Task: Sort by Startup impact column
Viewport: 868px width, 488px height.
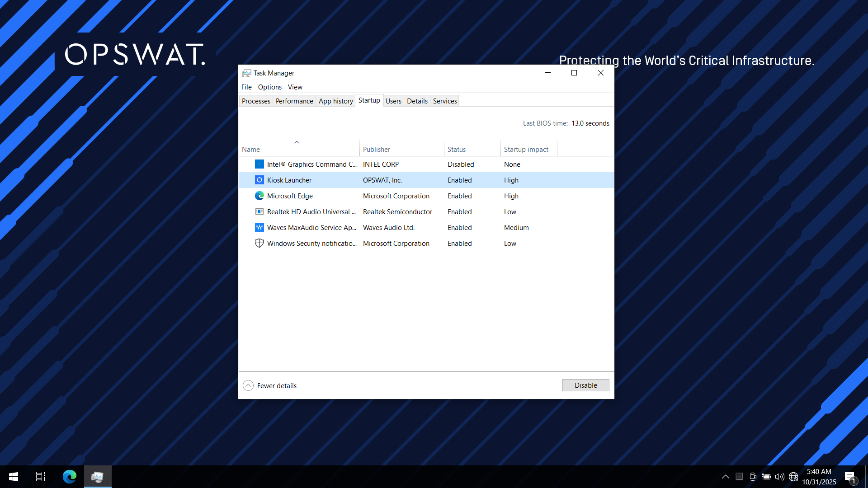Action: (x=529, y=149)
